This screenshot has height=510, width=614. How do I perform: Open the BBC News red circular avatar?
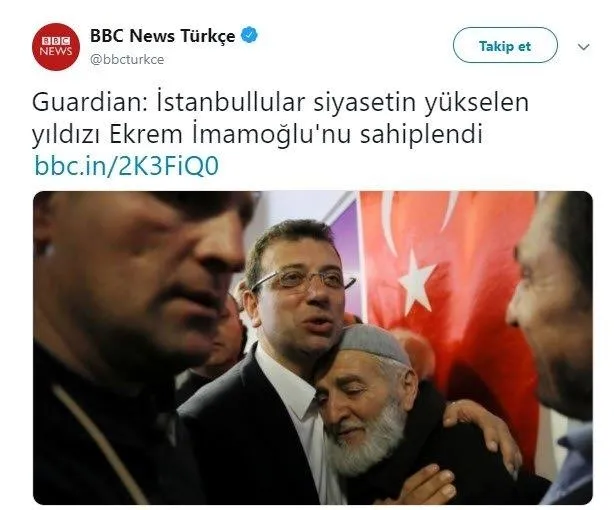pos(56,47)
